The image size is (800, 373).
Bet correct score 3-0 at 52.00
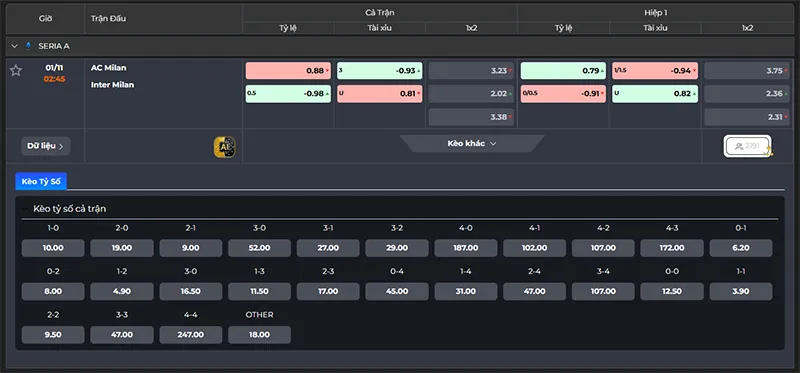coord(260,248)
